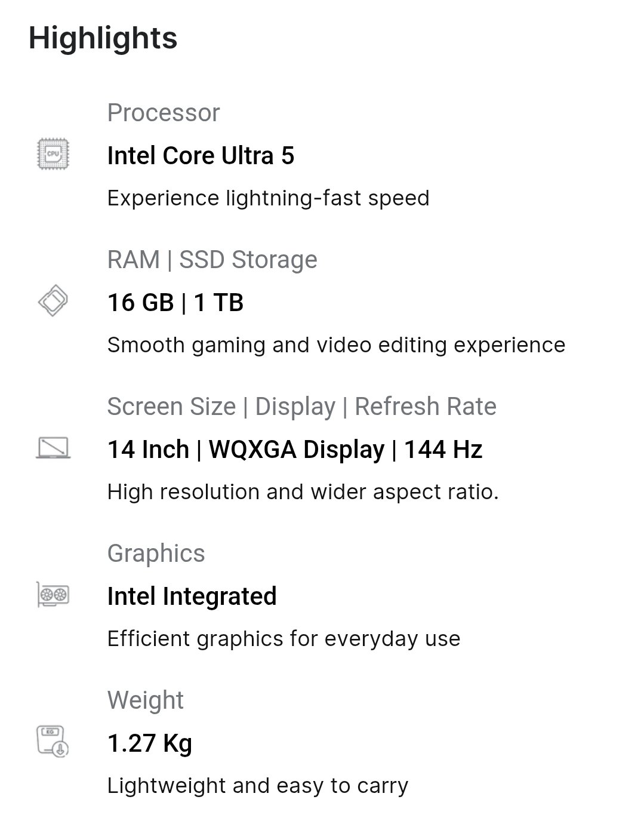Tap the 1.27 Kg weight value

point(150,743)
